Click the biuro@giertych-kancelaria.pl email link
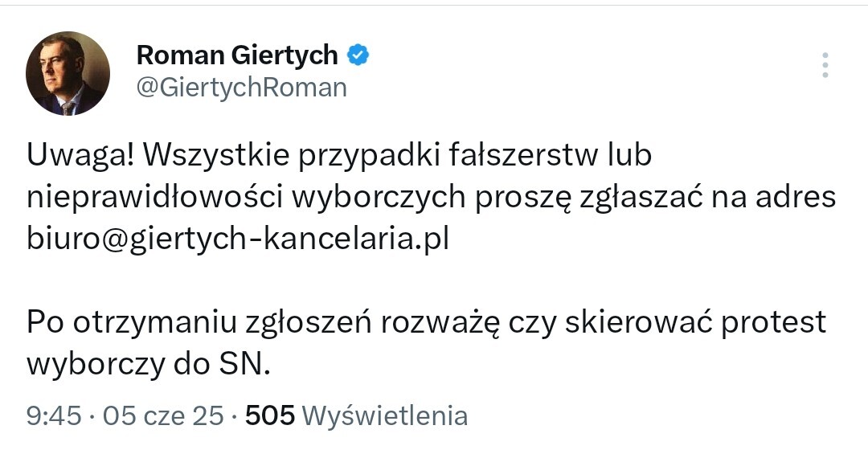This screenshot has height=454, width=868. coord(238,239)
